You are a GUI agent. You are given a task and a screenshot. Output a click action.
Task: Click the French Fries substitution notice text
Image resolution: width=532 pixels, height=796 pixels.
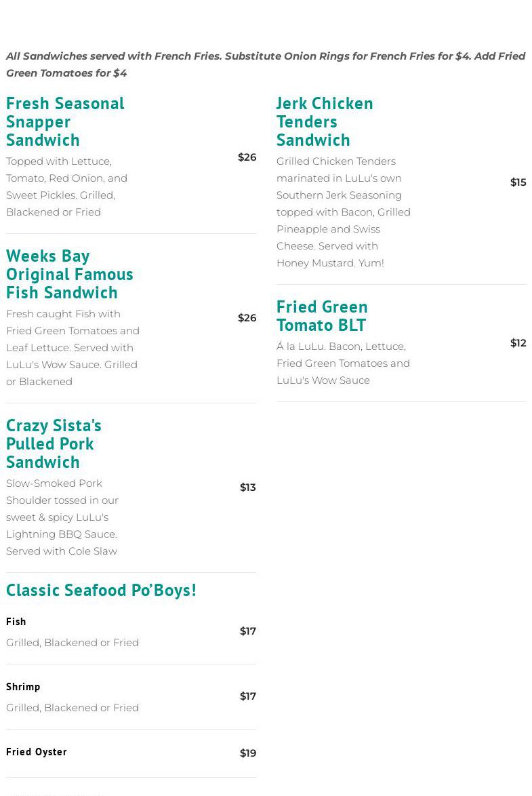[265, 64]
